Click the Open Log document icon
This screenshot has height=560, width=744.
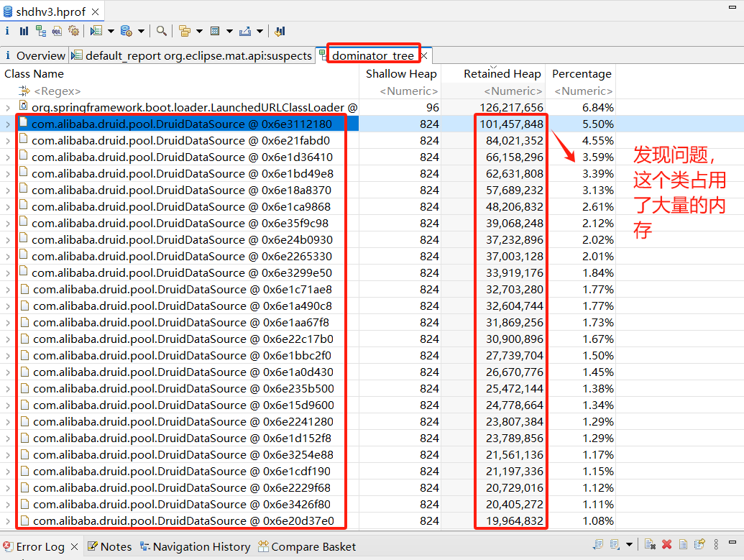pyautogui.click(x=684, y=544)
